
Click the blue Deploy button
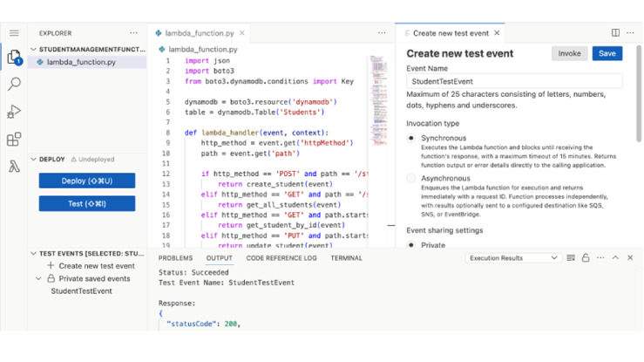click(87, 181)
